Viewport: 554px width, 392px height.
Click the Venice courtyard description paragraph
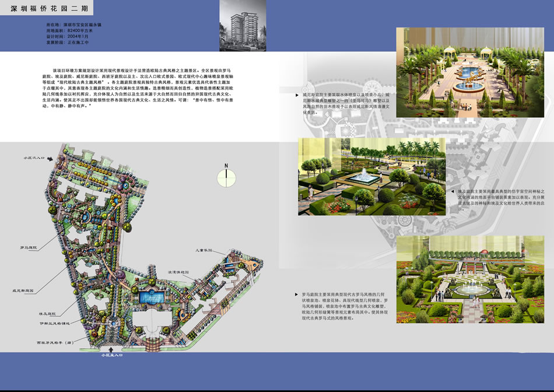(346, 104)
